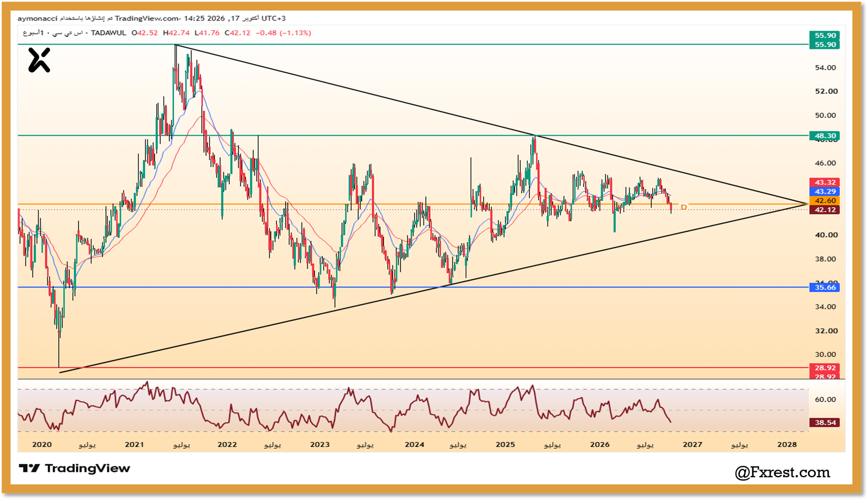Click the black X logo on the chart
The width and height of the screenshot is (868, 500).
[39, 60]
